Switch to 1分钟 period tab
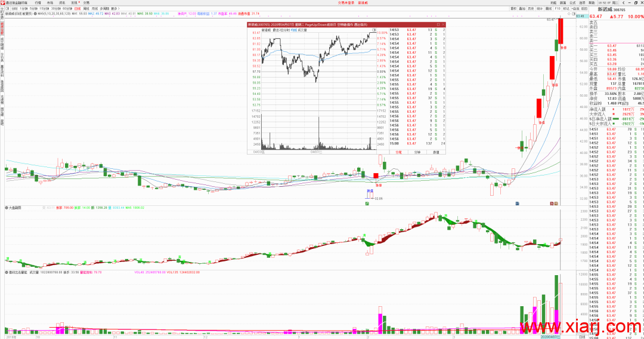644x339 pixels. click(x=24, y=8)
